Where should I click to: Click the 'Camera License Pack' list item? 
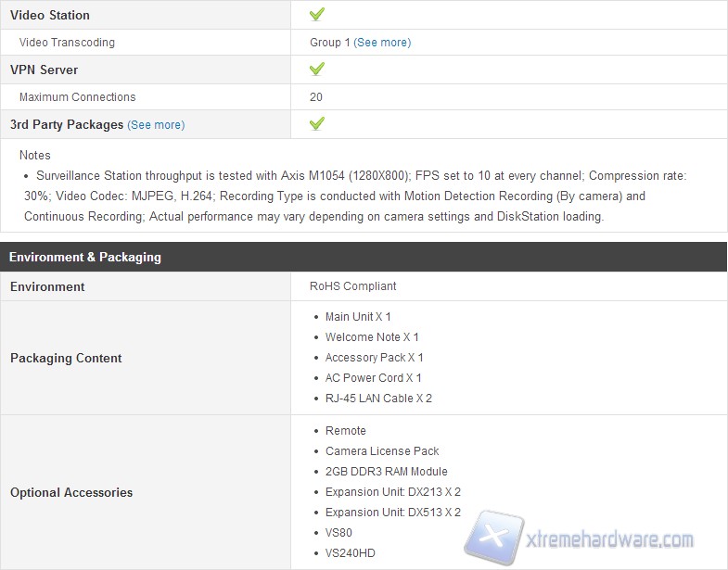pos(382,451)
